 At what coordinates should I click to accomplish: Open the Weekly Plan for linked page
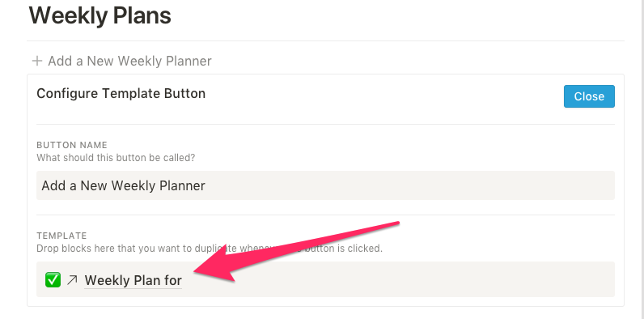(133, 280)
